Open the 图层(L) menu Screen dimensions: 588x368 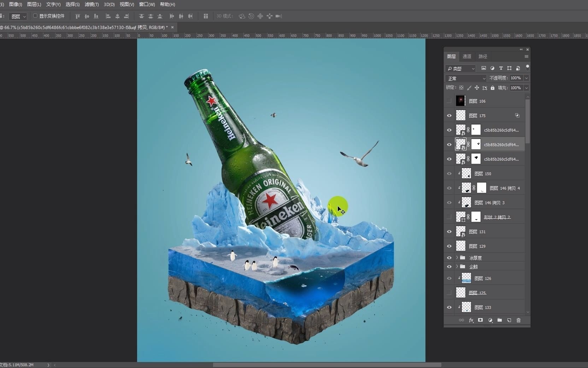click(34, 4)
